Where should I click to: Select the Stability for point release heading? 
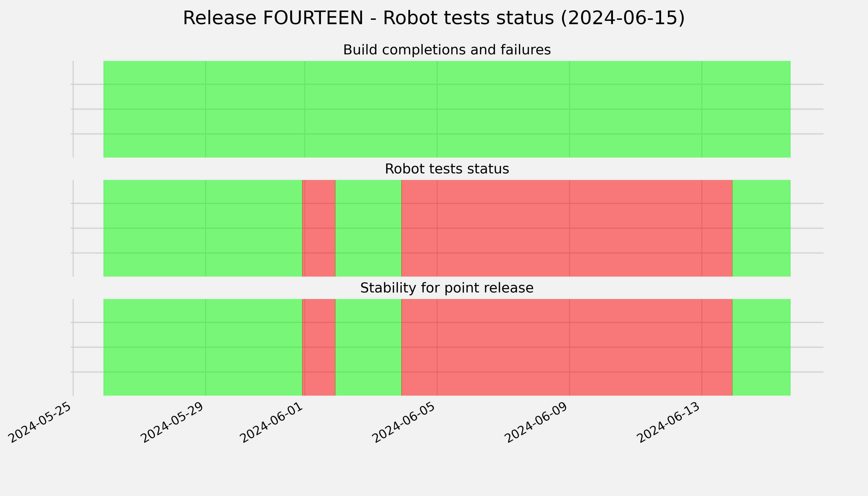(x=447, y=288)
